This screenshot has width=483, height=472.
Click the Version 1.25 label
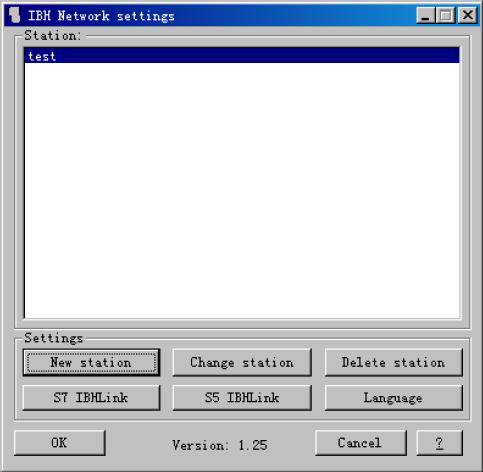pyautogui.click(x=220, y=445)
